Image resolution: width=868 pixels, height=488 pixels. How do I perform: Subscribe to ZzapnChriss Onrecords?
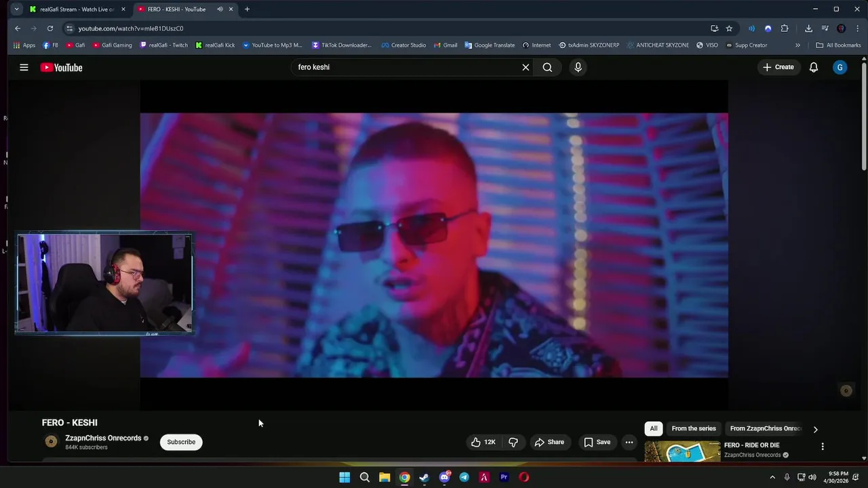pos(181,442)
